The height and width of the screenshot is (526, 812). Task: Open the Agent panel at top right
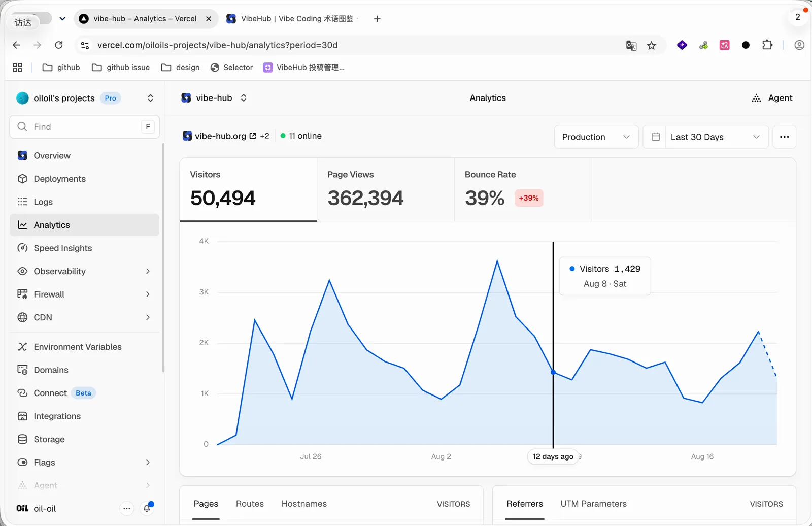(x=772, y=98)
